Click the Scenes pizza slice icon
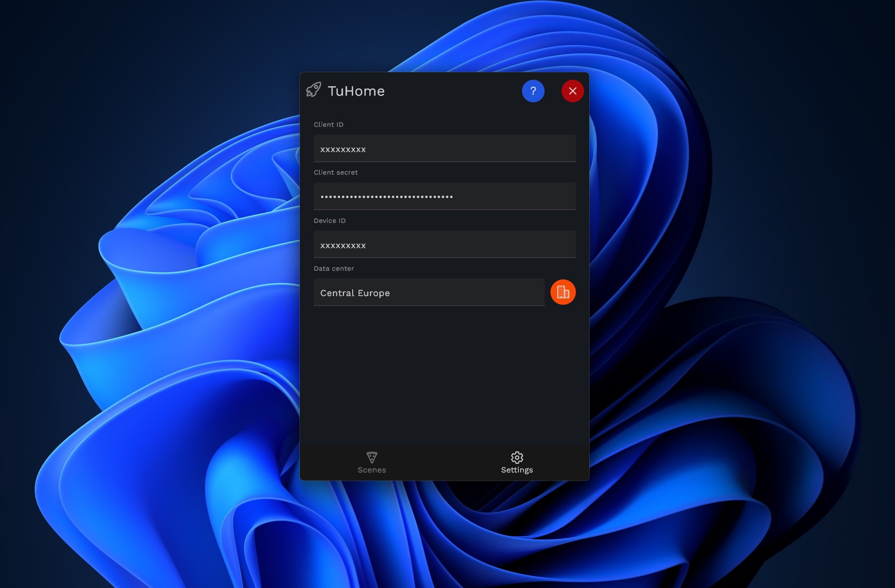The height and width of the screenshot is (588, 895). click(x=372, y=457)
